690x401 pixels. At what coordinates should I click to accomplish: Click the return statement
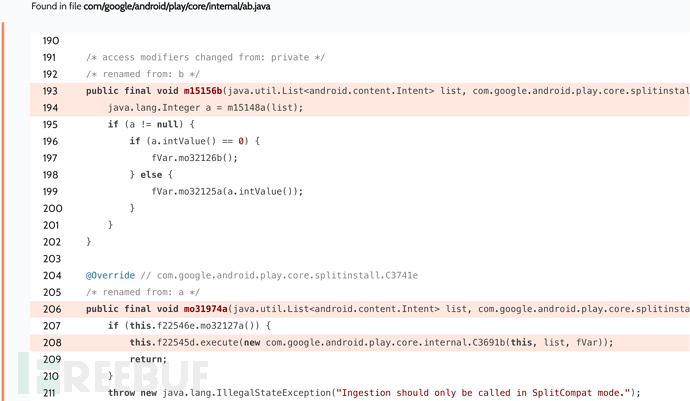tap(148, 359)
